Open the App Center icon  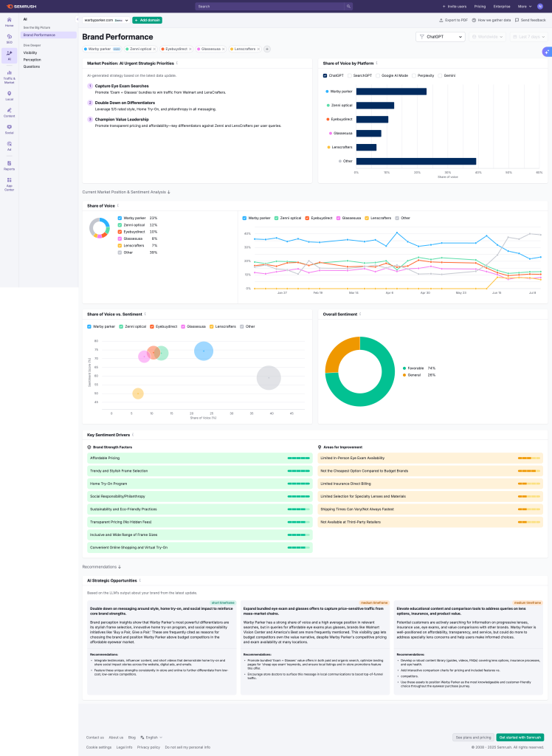(x=9, y=184)
